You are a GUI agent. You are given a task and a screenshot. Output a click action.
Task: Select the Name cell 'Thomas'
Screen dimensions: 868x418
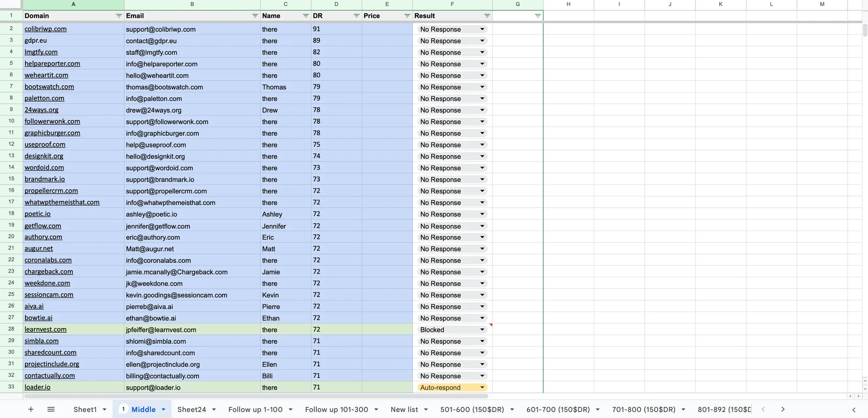click(286, 87)
